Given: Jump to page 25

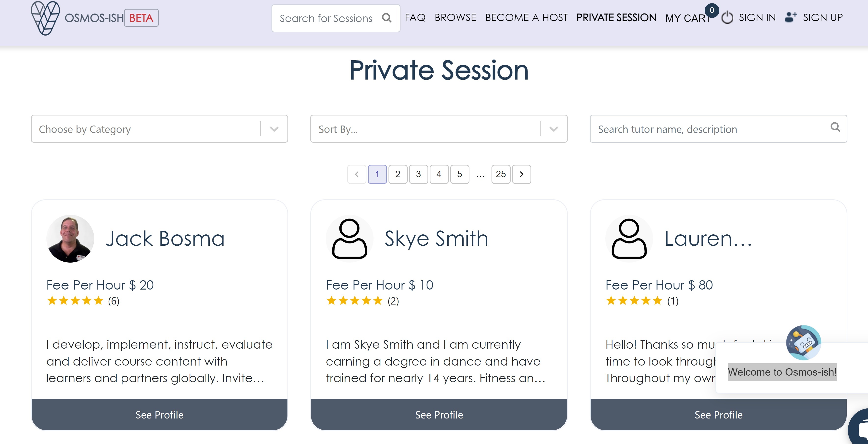Looking at the screenshot, I should [500, 174].
